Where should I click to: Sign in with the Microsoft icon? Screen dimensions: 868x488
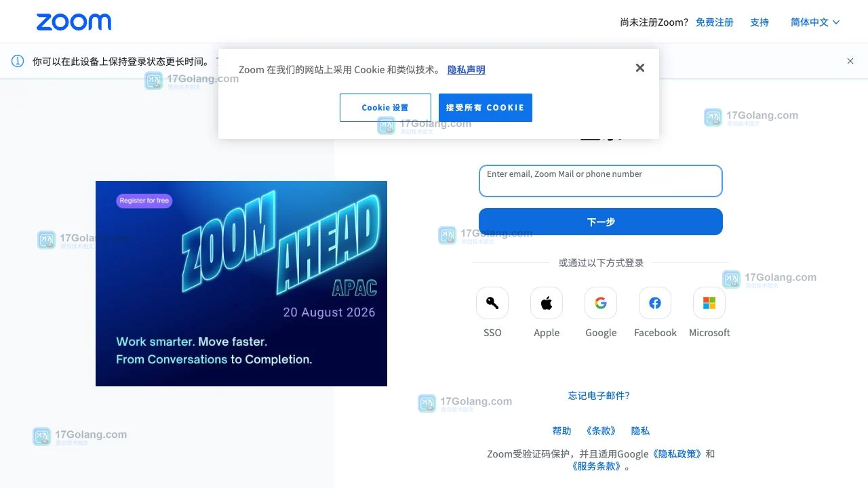point(709,303)
